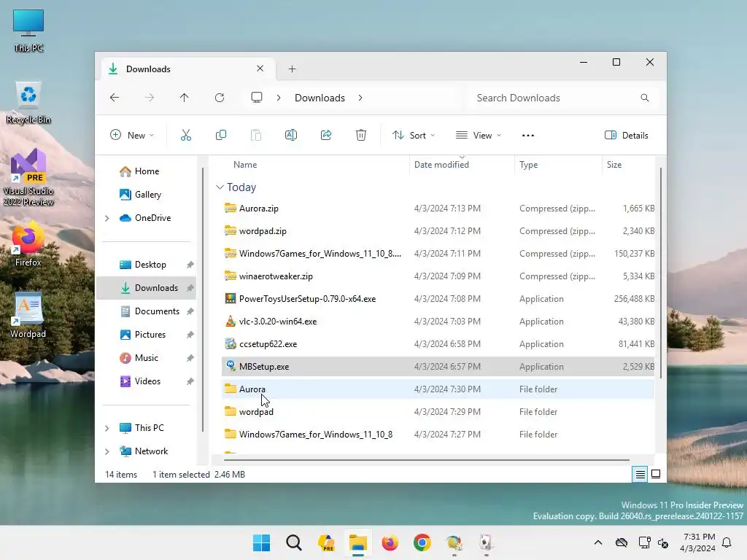Image resolution: width=747 pixels, height=560 pixels.
Task: Go up one folder level arrow
Action: [x=184, y=98]
